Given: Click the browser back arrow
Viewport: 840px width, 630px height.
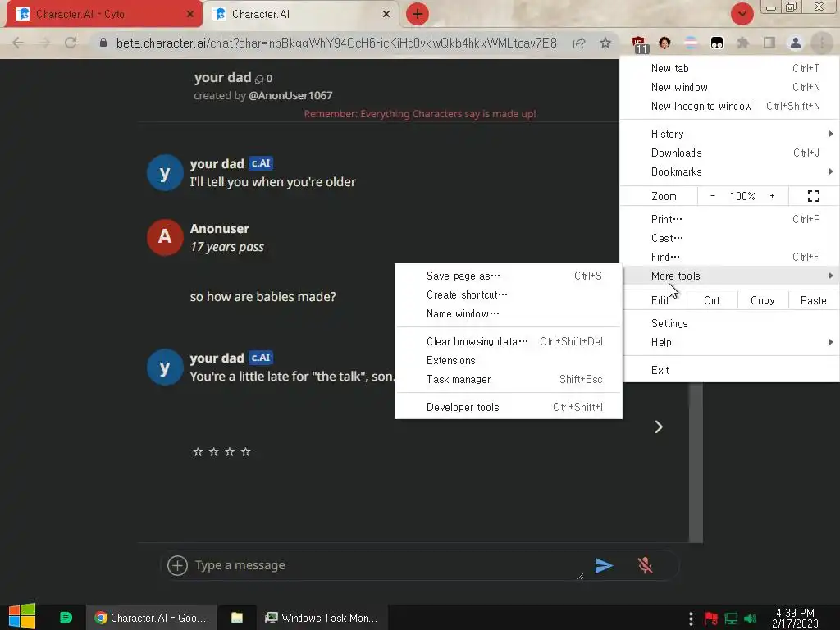Looking at the screenshot, I should (x=18, y=43).
